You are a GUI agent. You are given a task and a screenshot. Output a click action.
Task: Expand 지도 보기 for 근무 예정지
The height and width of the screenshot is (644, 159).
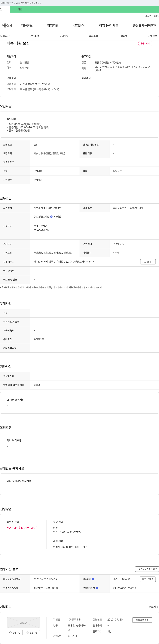(148, 262)
